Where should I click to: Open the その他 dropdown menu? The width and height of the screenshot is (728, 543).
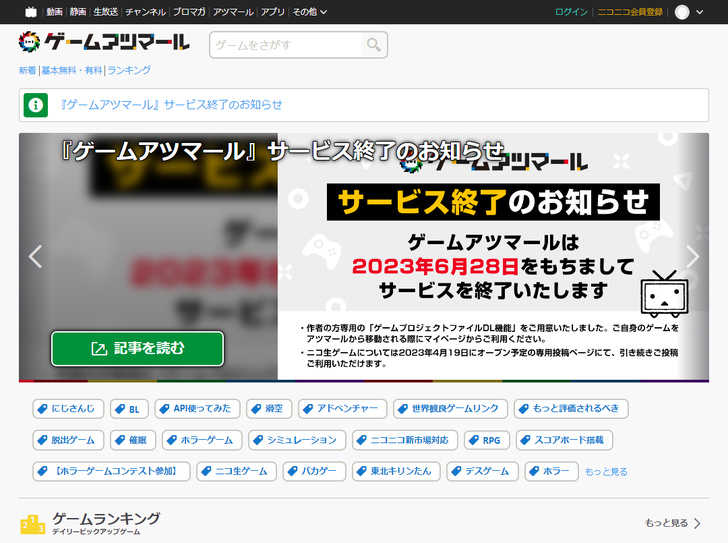click(x=310, y=12)
